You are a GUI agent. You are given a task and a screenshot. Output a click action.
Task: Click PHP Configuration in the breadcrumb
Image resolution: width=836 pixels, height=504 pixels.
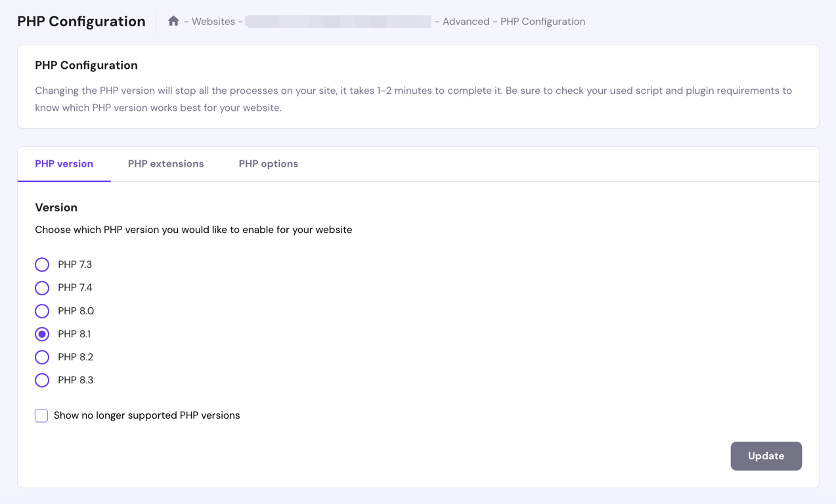click(542, 21)
